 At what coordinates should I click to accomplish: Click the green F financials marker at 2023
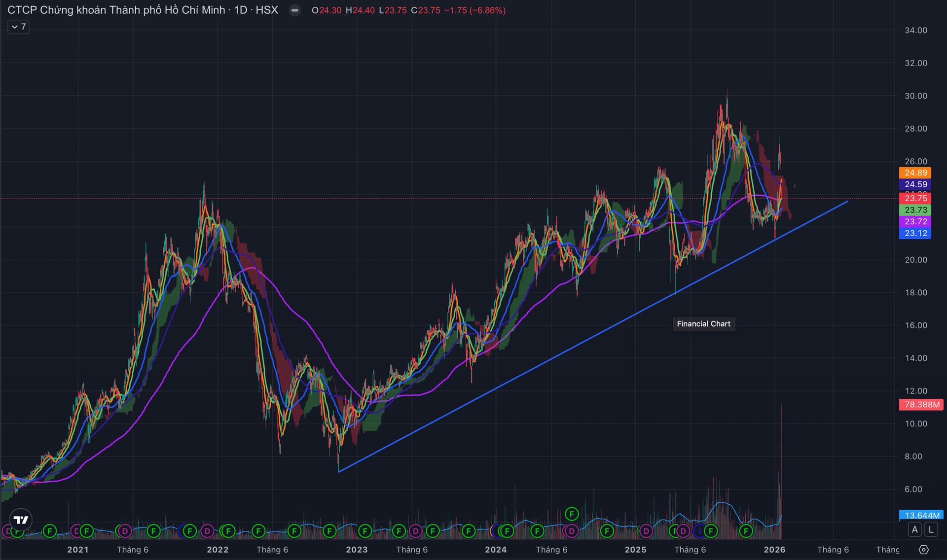point(364,531)
